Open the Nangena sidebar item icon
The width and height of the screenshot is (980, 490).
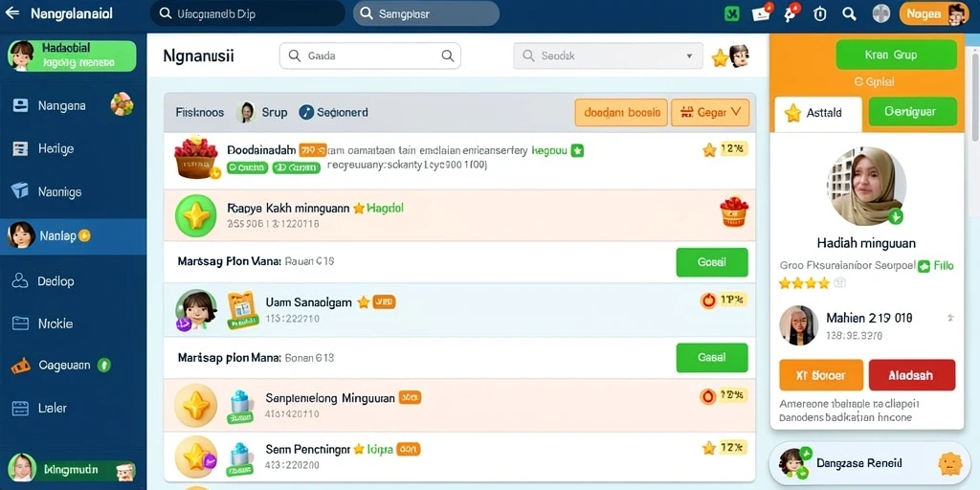[21, 105]
